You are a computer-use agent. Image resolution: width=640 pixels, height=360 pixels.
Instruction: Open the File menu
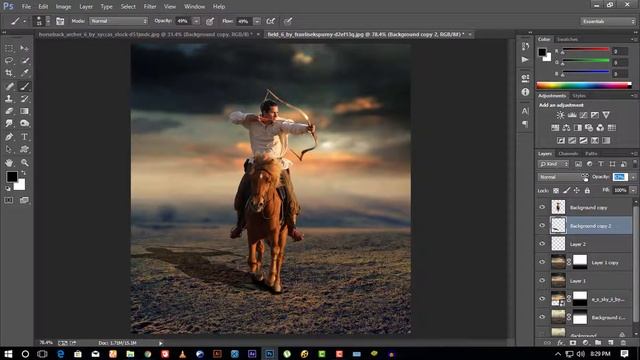26,7
